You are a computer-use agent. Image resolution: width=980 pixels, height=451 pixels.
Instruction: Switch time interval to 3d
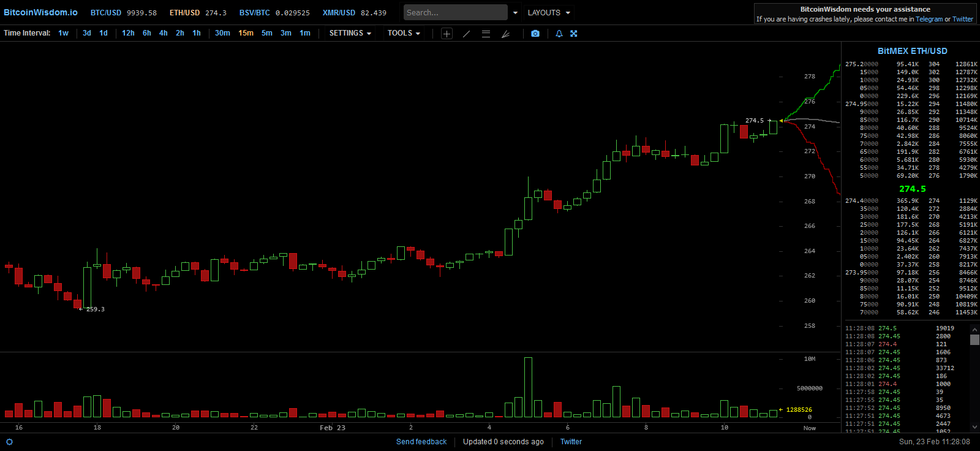pos(87,33)
